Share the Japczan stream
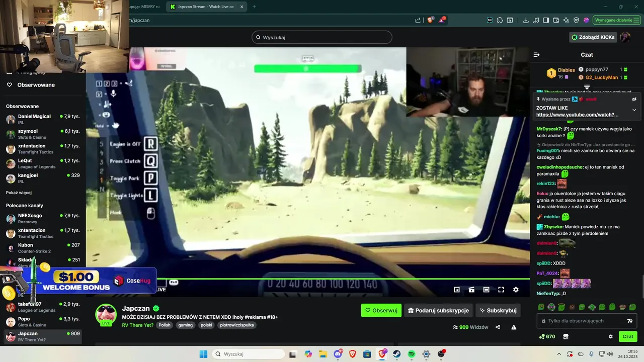Image resolution: width=644 pixels, height=362 pixels. coord(498,327)
